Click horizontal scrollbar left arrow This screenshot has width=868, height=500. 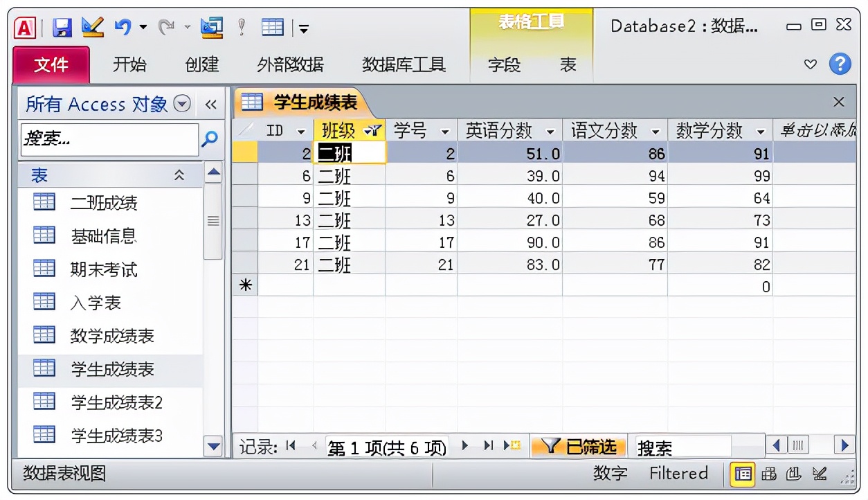click(x=777, y=445)
